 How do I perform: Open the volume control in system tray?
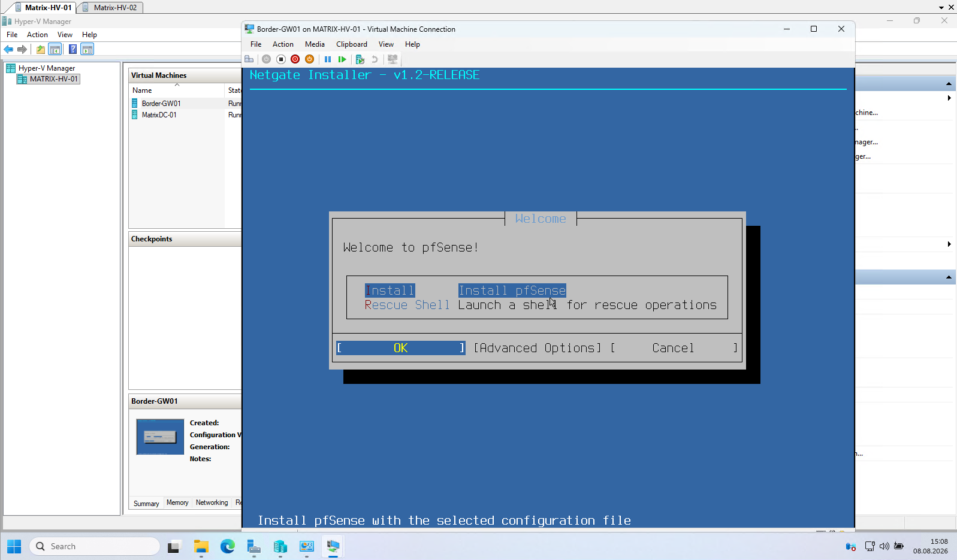[884, 546]
